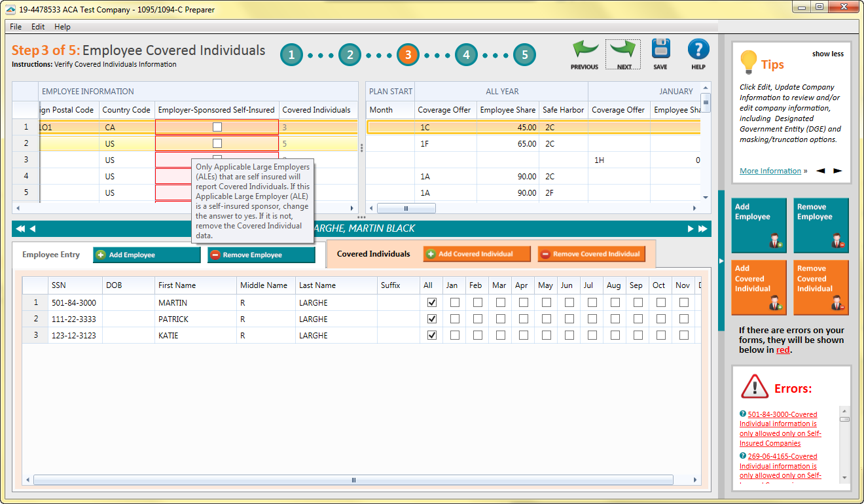Collapse the right sidebar with the arrow handle
Image resolution: width=864 pixels, height=504 pixels.
721,261
